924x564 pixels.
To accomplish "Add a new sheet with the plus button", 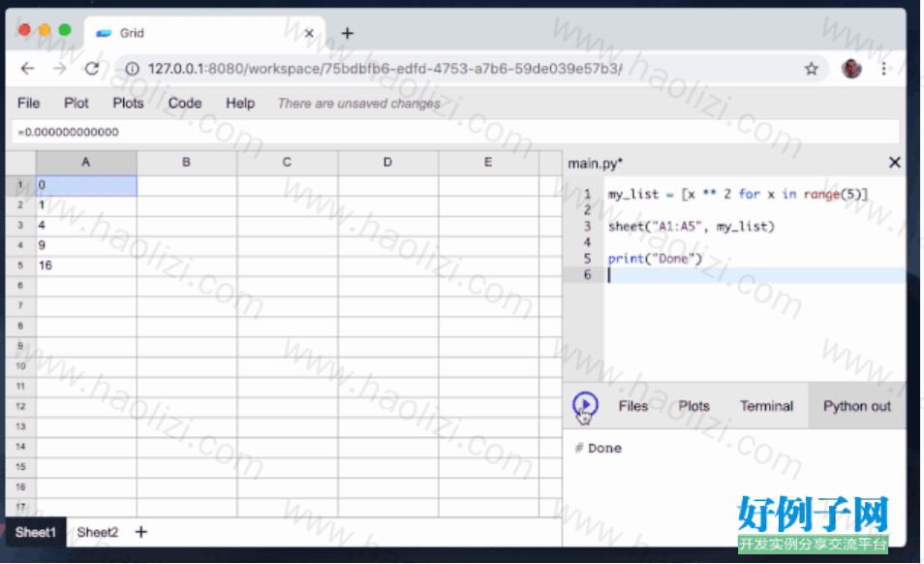I will (x=140, y=532).
